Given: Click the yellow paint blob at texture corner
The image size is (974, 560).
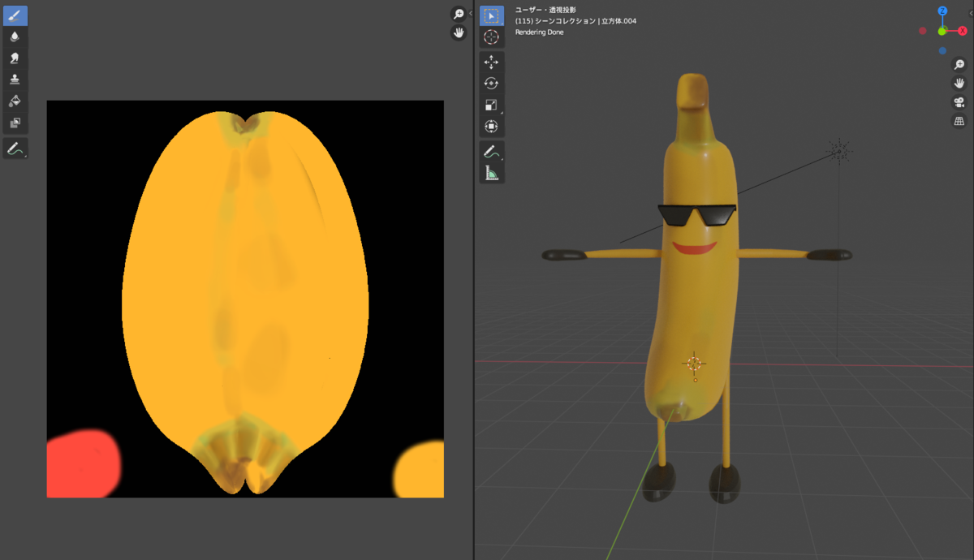Looking at the screenshot, I should coord(420,469).
